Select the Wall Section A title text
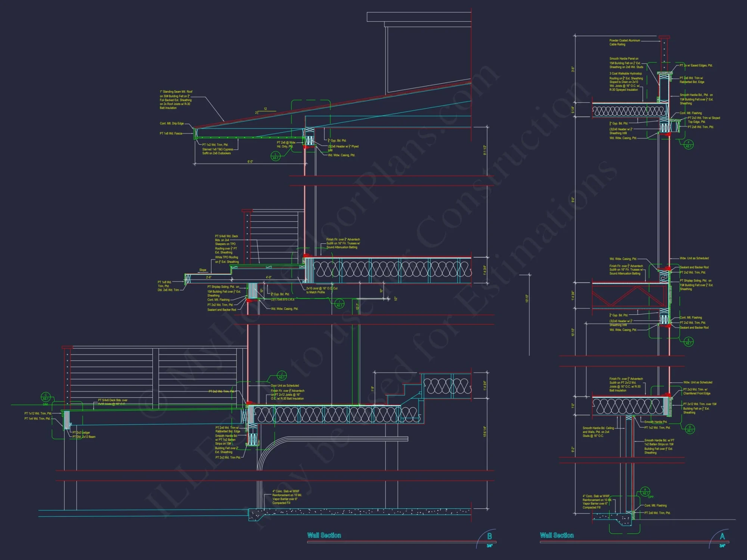The height and width of the screenshot is (560, 747). point(557,535)
